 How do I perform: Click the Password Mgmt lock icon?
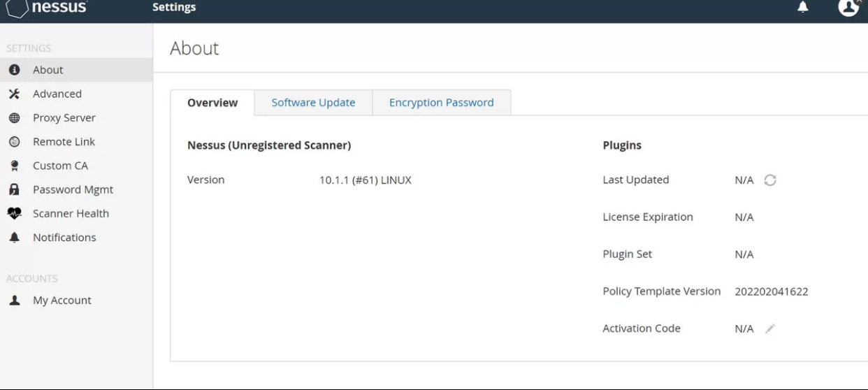coord(14,189)
